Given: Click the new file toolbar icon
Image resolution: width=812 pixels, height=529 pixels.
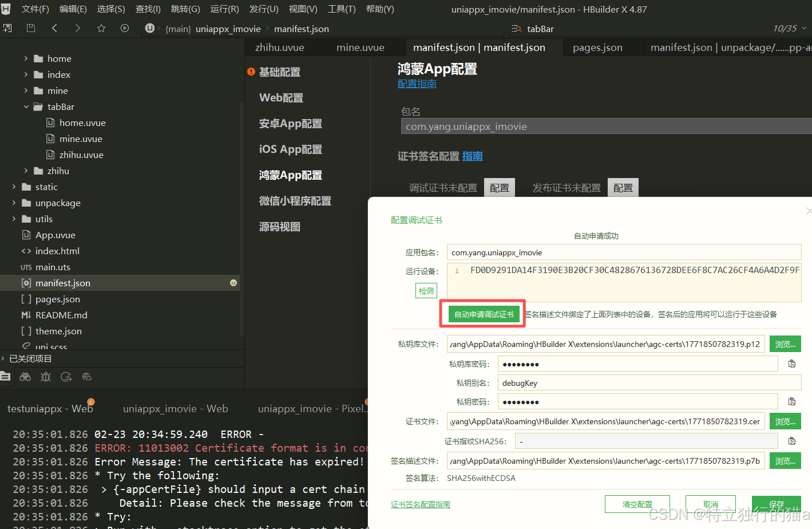Looking at the screenshot, I should click(x=7, y=28).
